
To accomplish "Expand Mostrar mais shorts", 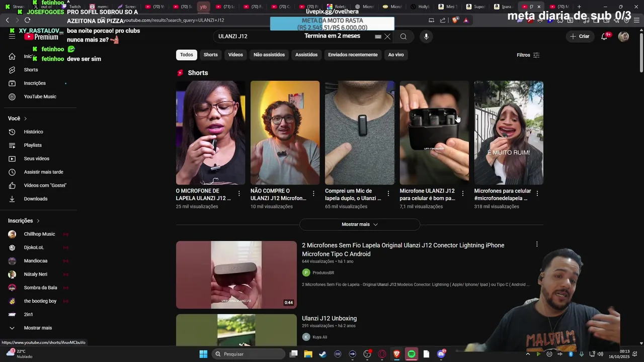I will coord(359,225).
